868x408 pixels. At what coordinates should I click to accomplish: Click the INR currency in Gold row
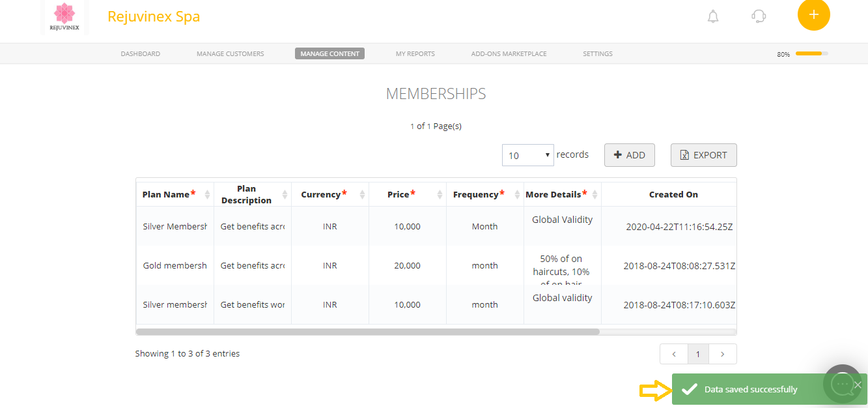[330, 265]
